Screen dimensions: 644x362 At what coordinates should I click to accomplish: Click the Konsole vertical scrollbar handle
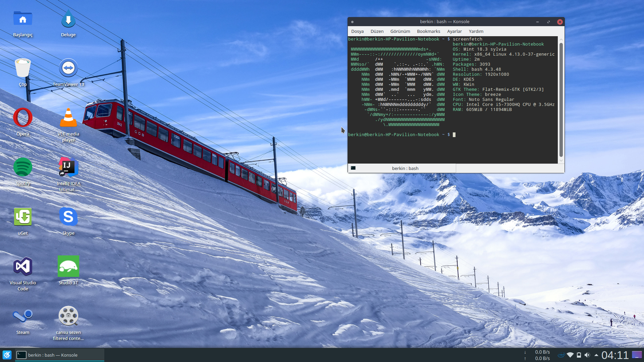tap(561, 100)
